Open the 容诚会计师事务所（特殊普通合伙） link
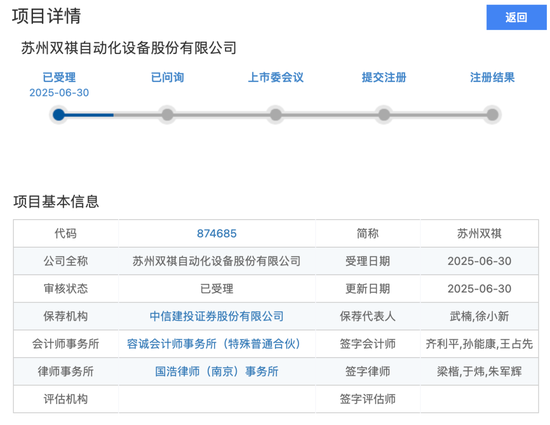This screenshot has width=550, height=425. (214, 344)
